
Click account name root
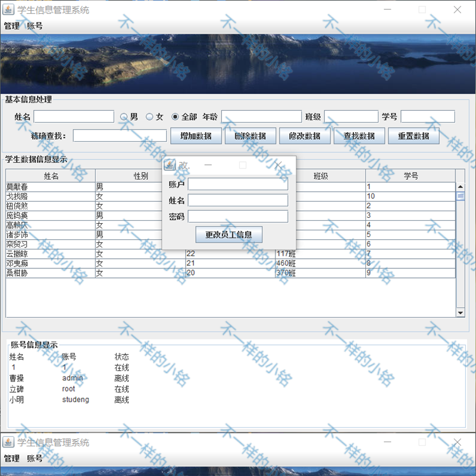click(68, 389)
